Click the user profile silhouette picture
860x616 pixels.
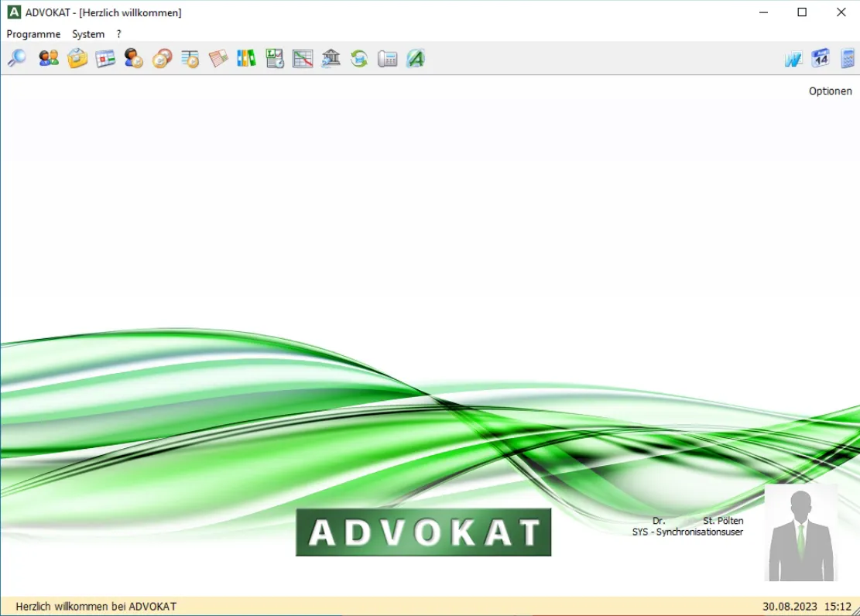pyautogui.click(x=800, y=533)
